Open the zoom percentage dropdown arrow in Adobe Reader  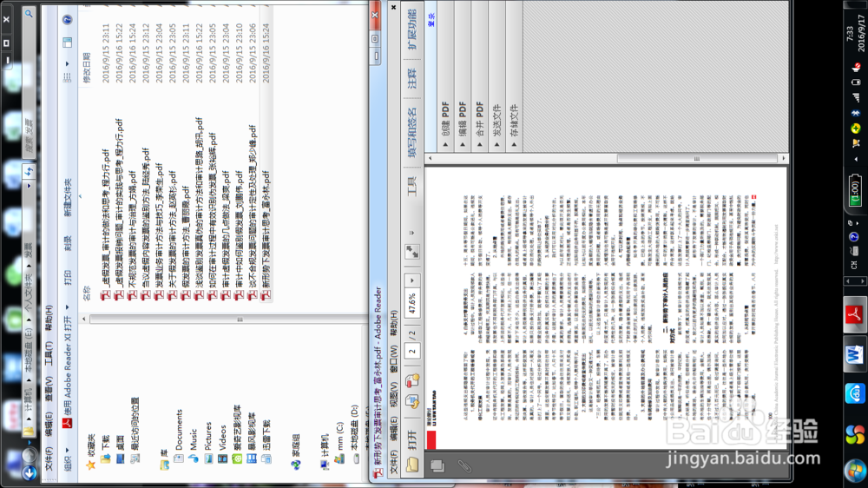411,280
